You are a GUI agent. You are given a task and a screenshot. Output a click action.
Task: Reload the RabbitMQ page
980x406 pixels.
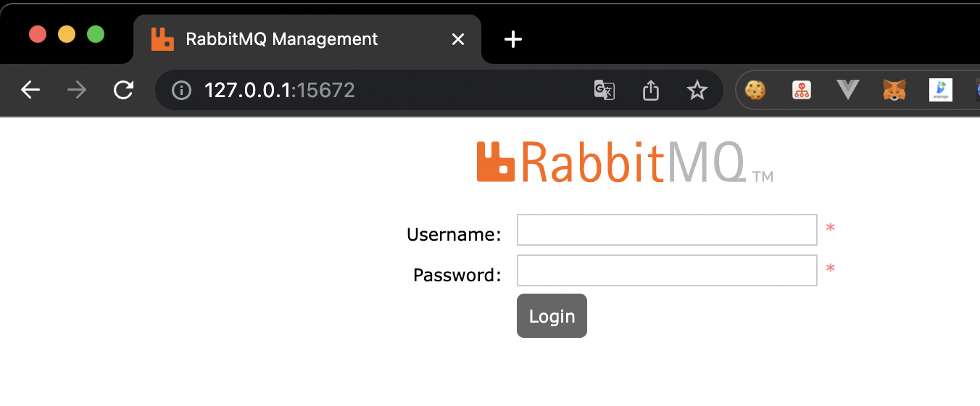point(124,90)
